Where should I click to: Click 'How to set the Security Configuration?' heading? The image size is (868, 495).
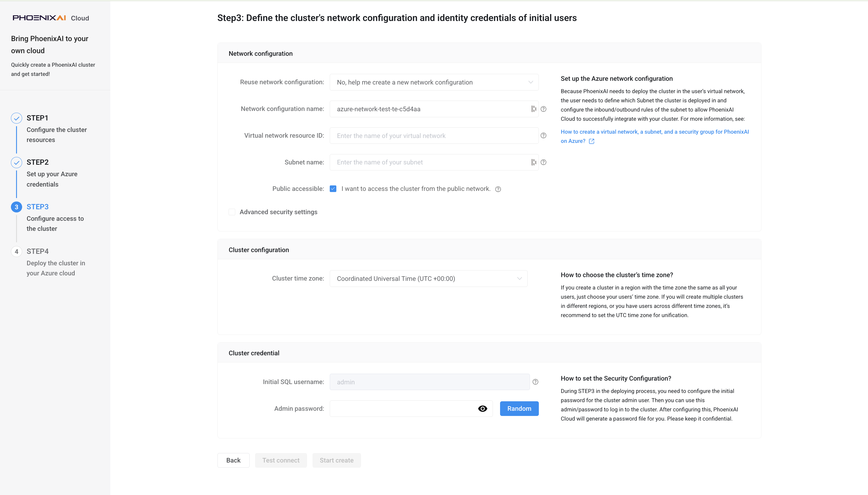click(616, 378)
